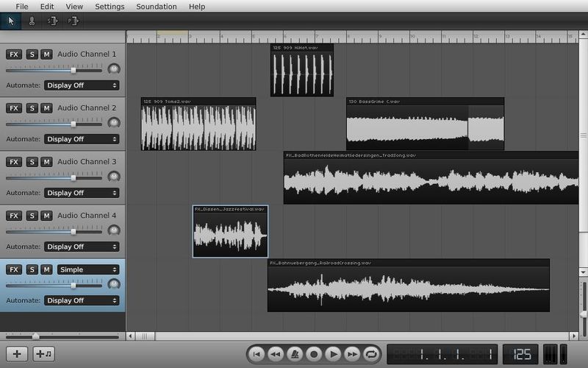Select the P pitch tool

[73, 21]
